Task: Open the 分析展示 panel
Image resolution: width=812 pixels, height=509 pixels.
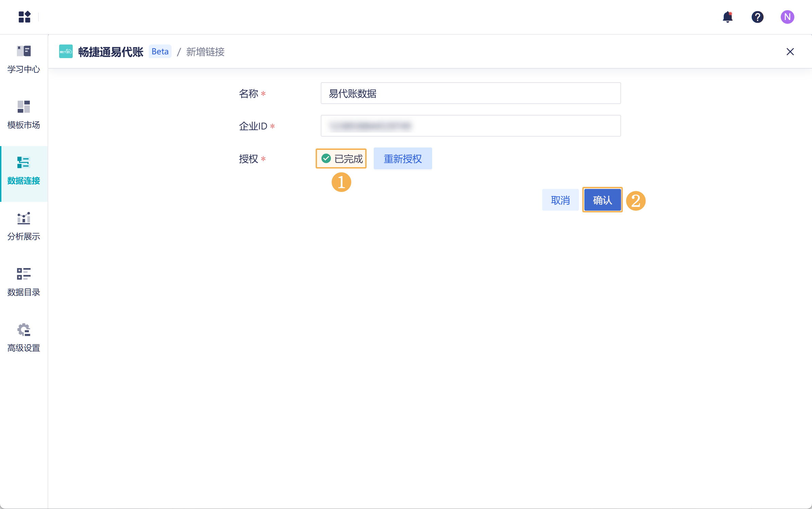Action: point(23,226)
